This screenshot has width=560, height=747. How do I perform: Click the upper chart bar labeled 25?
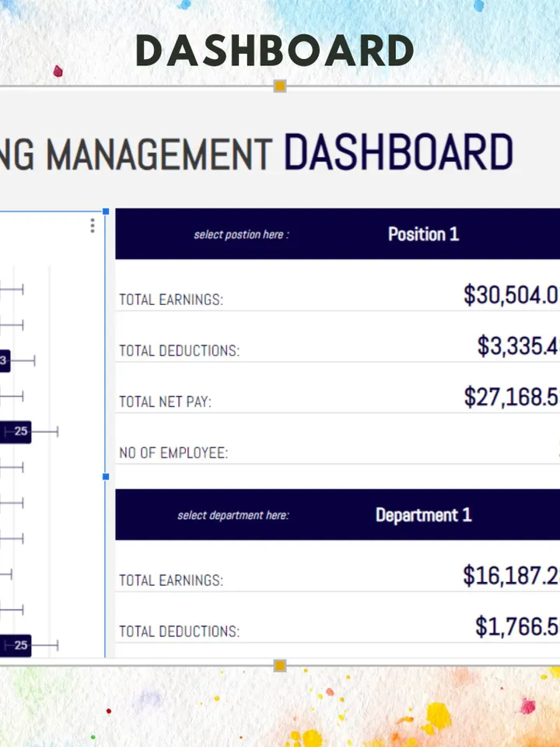[16, 432]
